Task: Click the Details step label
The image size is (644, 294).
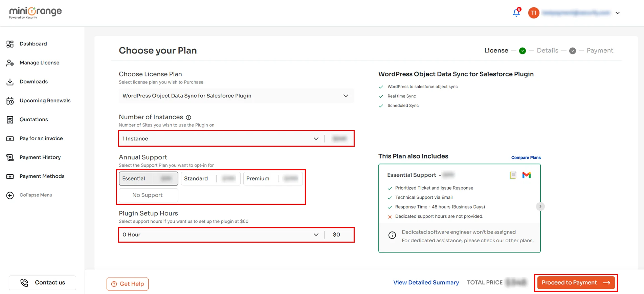Action: click(x=548, y=50)
